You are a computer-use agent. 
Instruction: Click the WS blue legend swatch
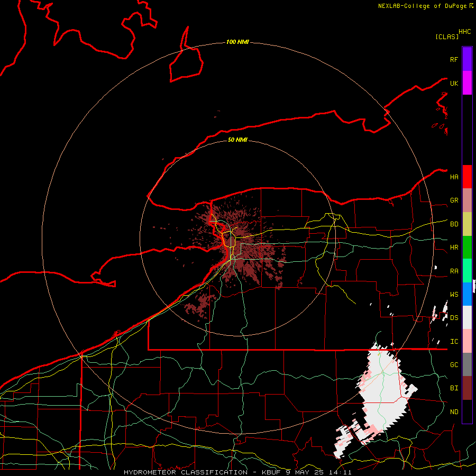[467, 294]
